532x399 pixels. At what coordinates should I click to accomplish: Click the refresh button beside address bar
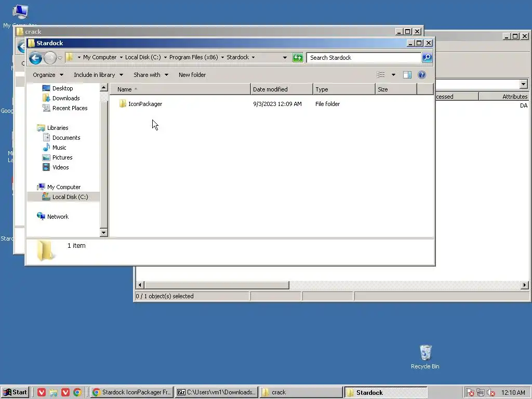tap(298, 57)
